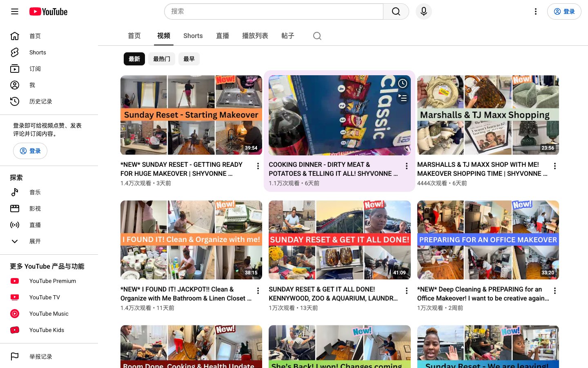
Task: Switch to the channel 直播 tab
Action: 223,36
